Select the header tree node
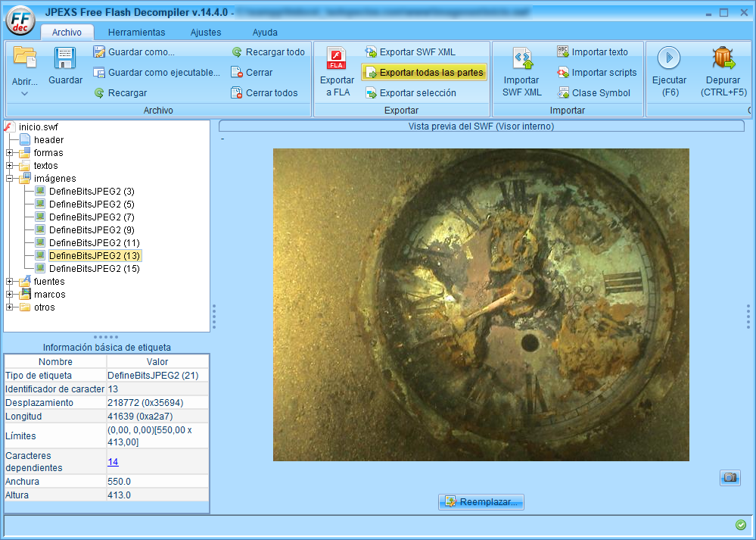Viewport: 756px width, 540px height. pos(48,140)
